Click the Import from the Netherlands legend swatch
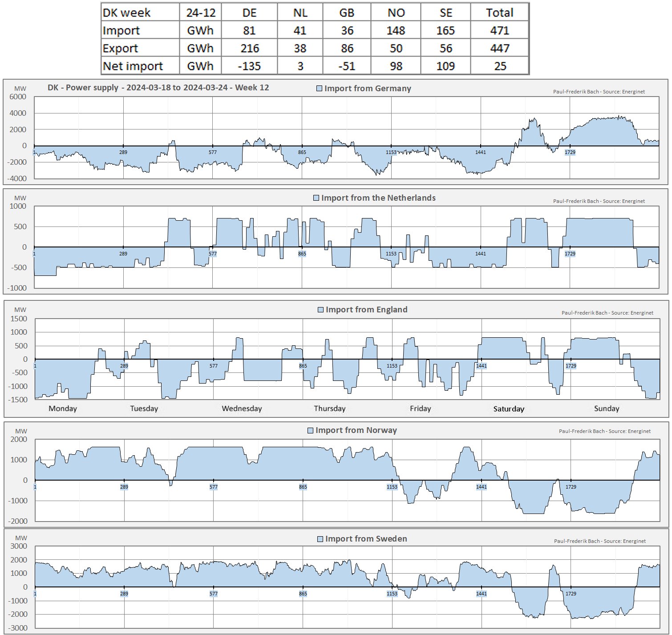Image resolution: width=672 pixels, height=635 pixels. coord(316,198)
